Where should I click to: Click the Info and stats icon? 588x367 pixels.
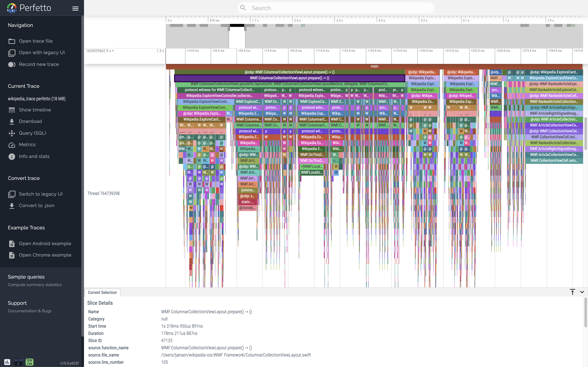coord(11,156)
